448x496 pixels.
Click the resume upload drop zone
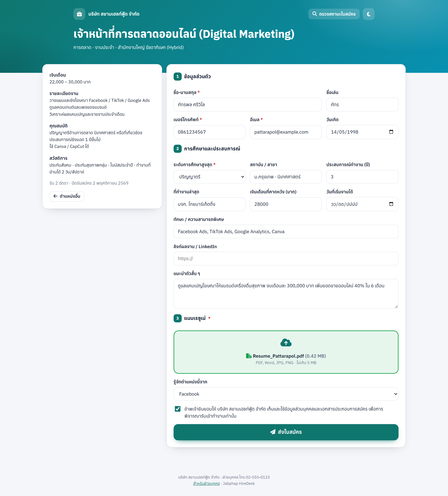point(286,352)
